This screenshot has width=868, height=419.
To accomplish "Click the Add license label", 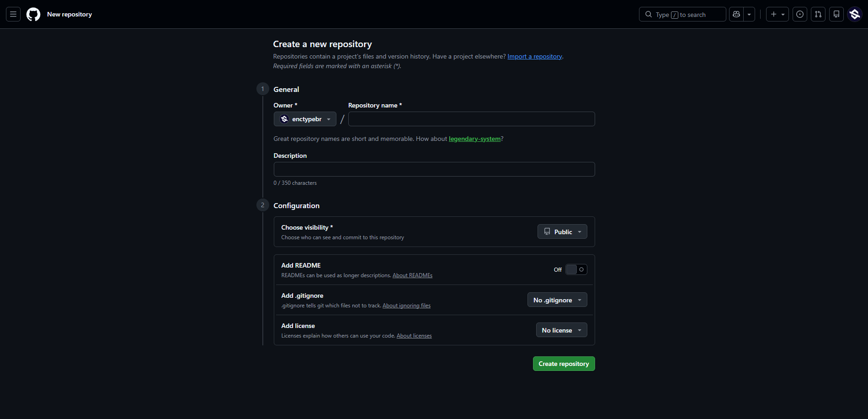I will 298,326.
